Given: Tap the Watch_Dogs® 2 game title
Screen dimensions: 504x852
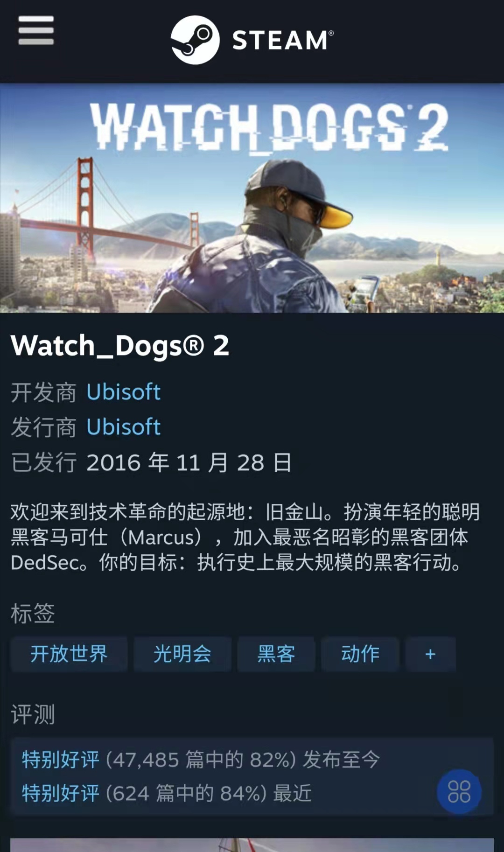Looking at the screenshot, I should click(120, 346).
